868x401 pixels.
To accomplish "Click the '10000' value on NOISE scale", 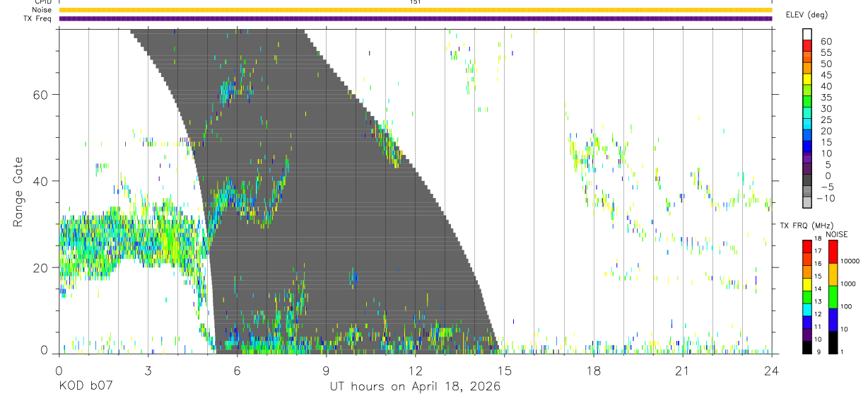I will (x=851, y=262).
